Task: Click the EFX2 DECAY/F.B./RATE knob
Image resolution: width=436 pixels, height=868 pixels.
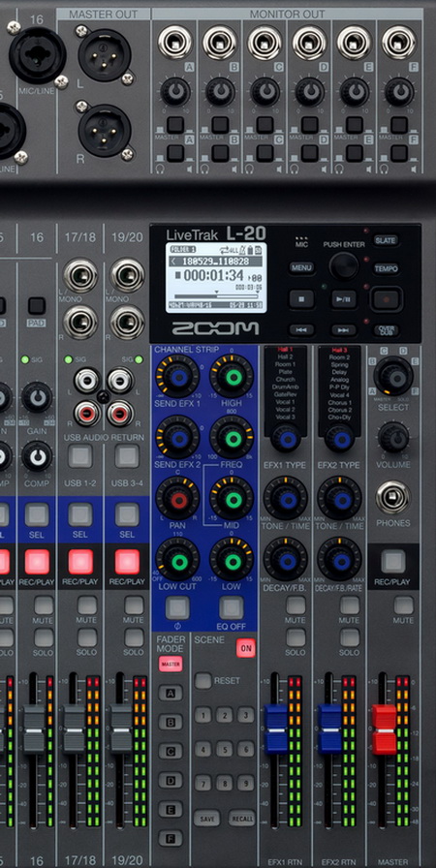Action: tap(339, 559)
